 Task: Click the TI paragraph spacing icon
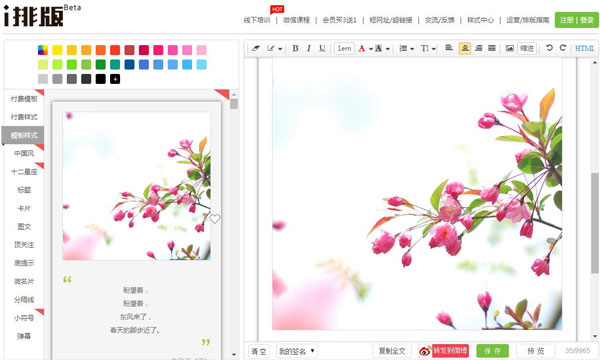(425, 48)
